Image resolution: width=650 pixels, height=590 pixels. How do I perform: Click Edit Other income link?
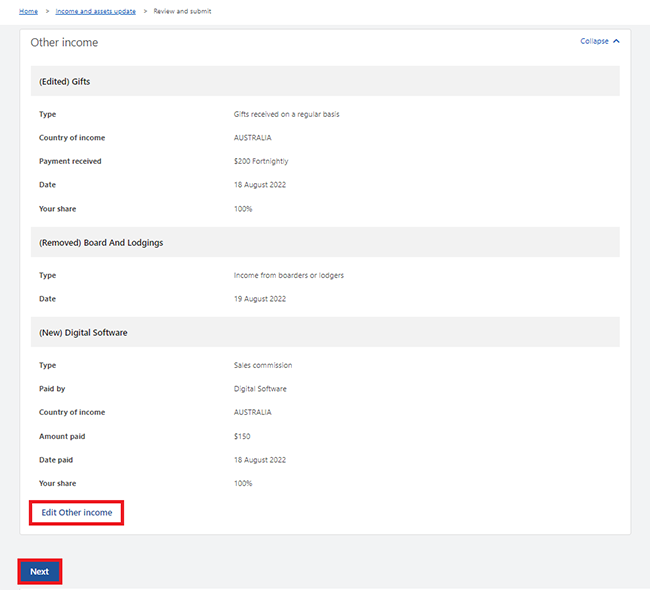[x=77, y=512]
